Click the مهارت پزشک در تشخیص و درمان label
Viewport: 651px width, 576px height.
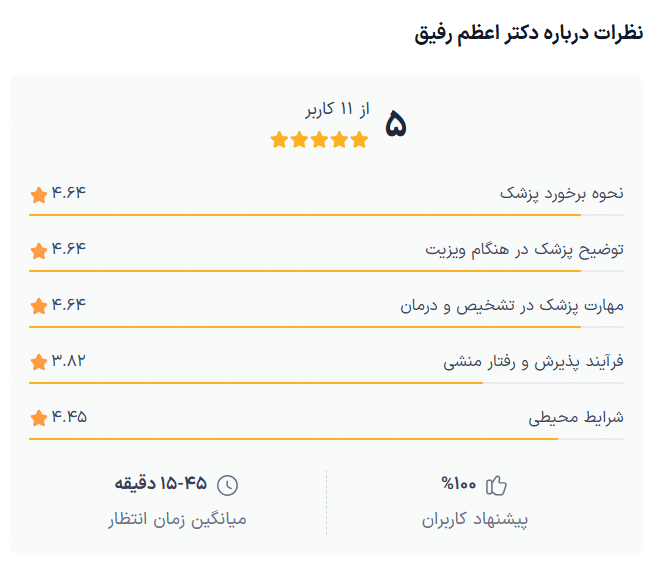(x=511, y=305)
